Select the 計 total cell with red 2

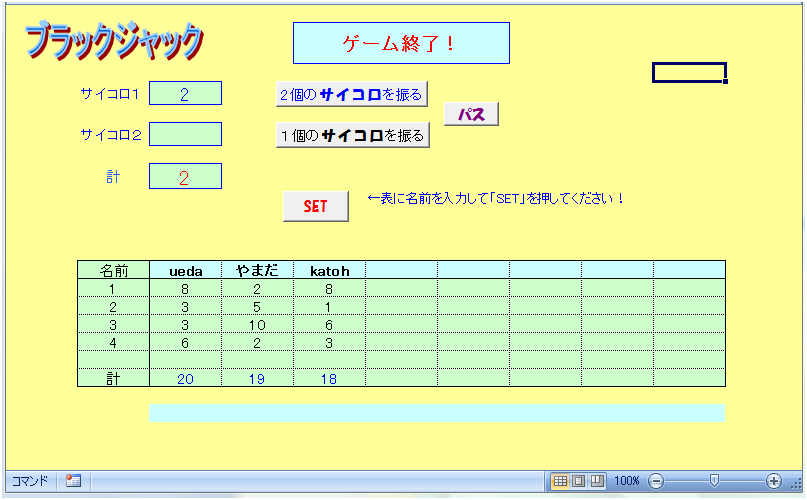coord(185,176)
